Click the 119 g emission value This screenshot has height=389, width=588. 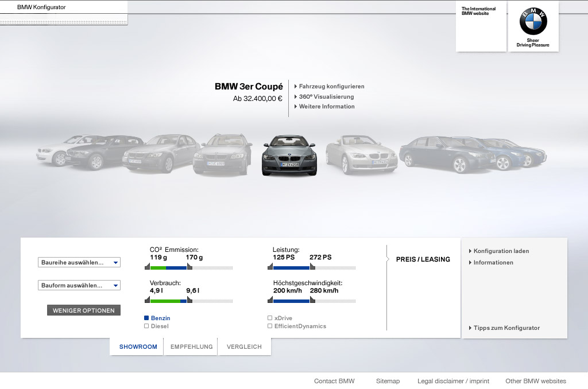click(x=158, y=258)
